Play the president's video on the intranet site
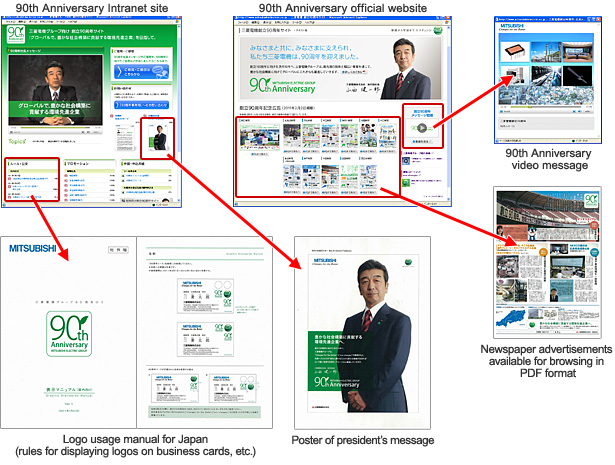 click(x=55, y=90)
